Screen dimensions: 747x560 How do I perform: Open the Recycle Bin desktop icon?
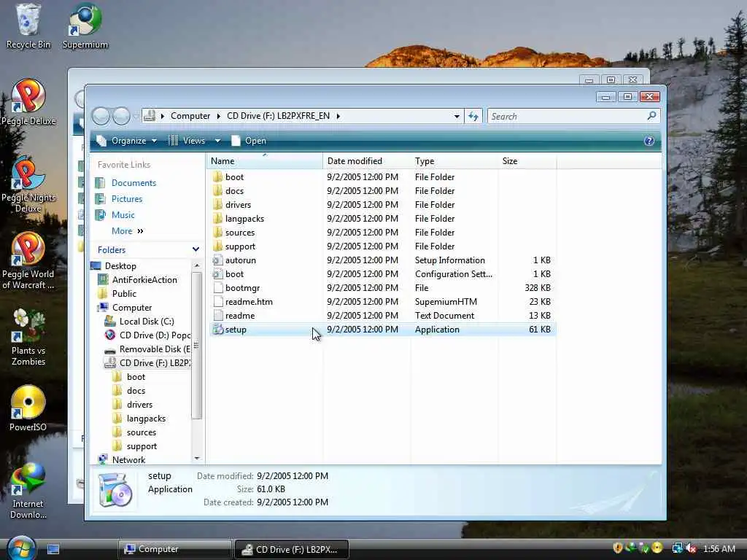tap(28, 26)
